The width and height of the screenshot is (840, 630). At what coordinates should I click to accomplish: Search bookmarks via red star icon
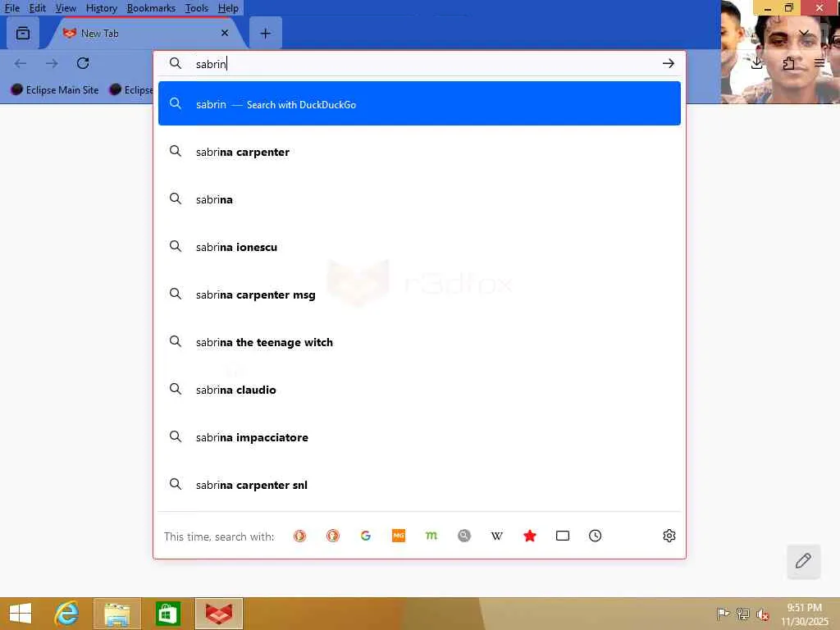[530, 536]
